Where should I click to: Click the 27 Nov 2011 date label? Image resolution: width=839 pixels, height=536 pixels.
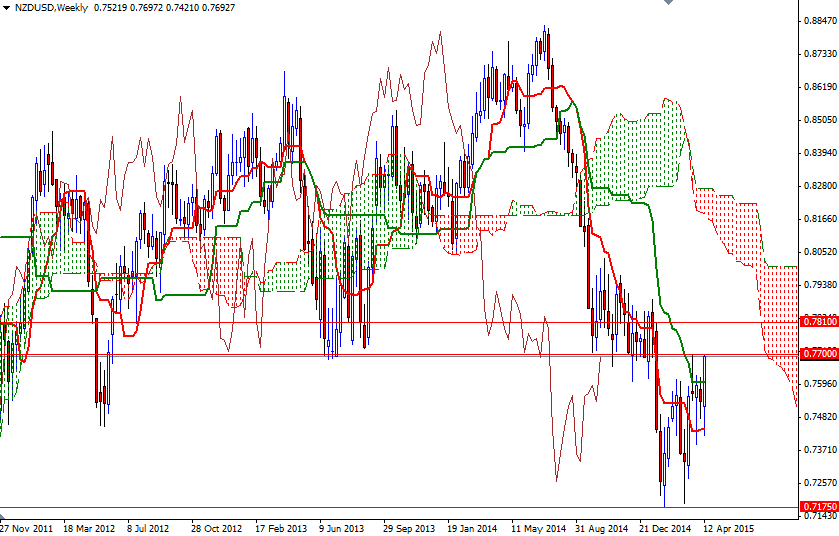26,529
